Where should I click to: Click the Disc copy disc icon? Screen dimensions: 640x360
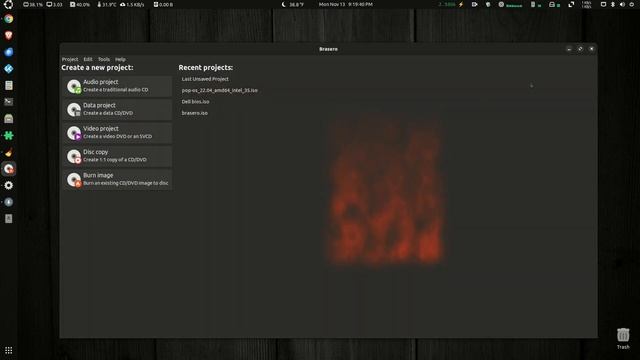[x=74, y=156]
